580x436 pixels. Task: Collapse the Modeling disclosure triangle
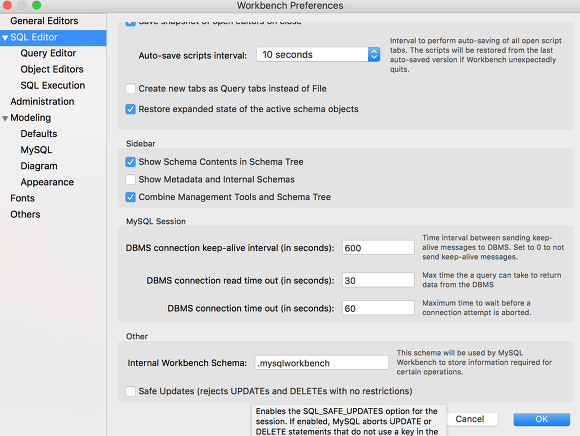point(5,118)
